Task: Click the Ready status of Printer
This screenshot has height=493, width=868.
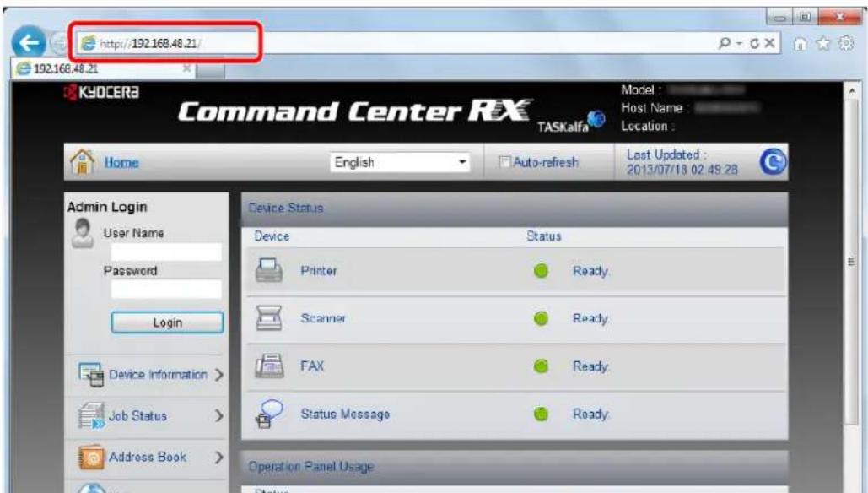Action: pos(590,271)
